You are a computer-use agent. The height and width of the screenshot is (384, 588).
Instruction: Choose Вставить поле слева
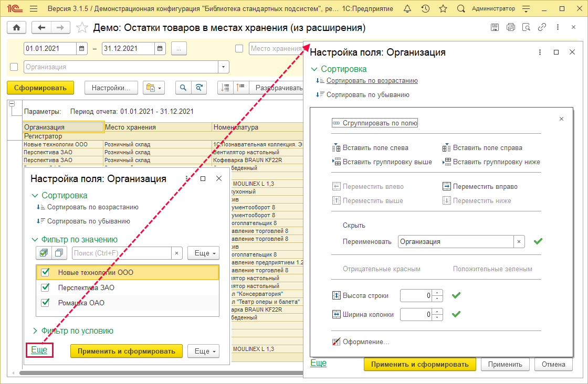pyautogui.click(x=371, y=147)
